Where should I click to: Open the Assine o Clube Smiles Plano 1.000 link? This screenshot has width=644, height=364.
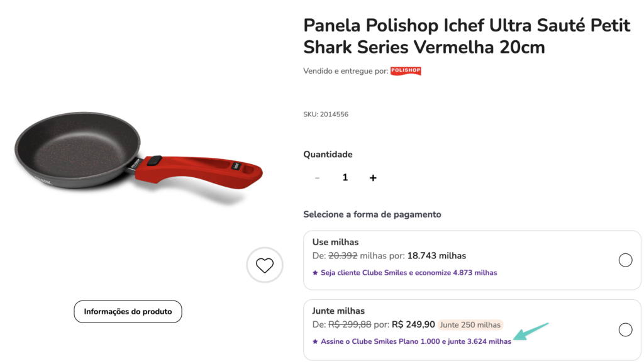(416, 341)
